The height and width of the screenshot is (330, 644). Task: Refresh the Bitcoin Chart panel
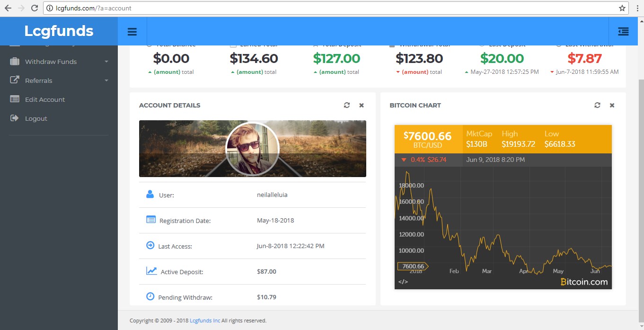597,105
